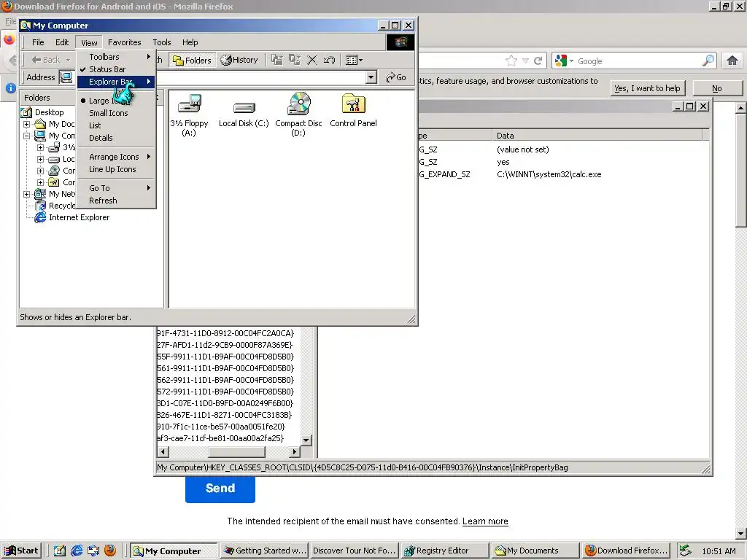Screen dimensions: 747x560
Task: Click the Show Desktop quick launch icon
Action: [x=60, y=551]
